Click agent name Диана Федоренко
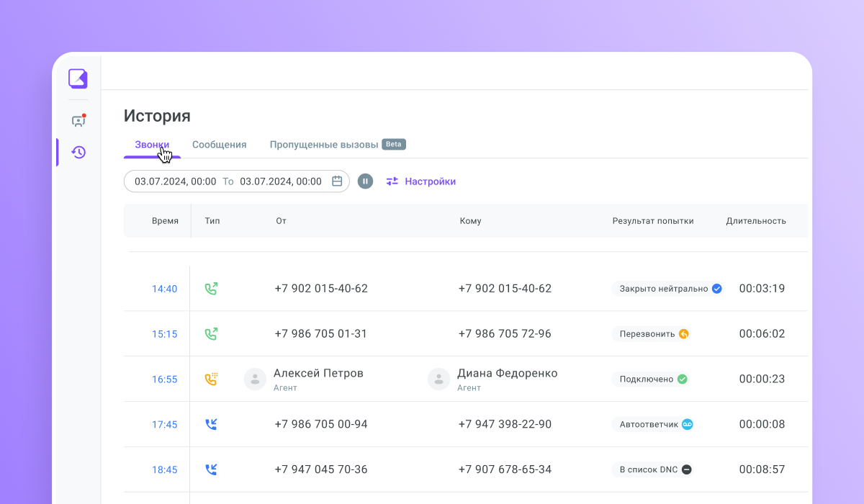864x504 pixels. point(508,373)
